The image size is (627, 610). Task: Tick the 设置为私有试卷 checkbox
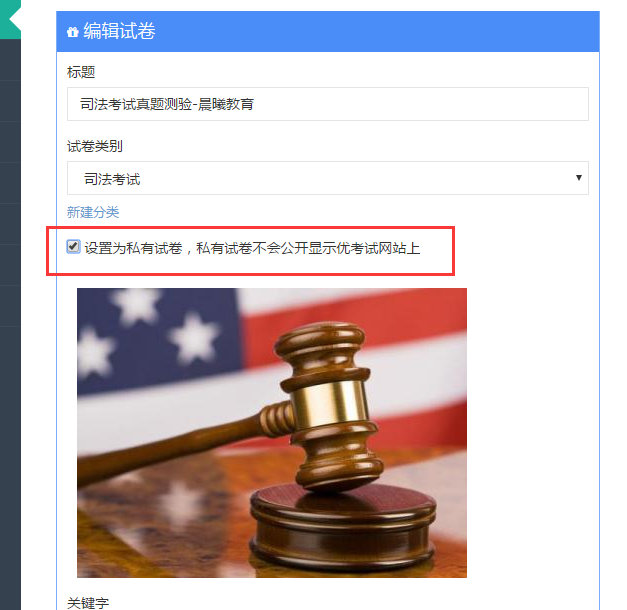click(x=73, y=247)
